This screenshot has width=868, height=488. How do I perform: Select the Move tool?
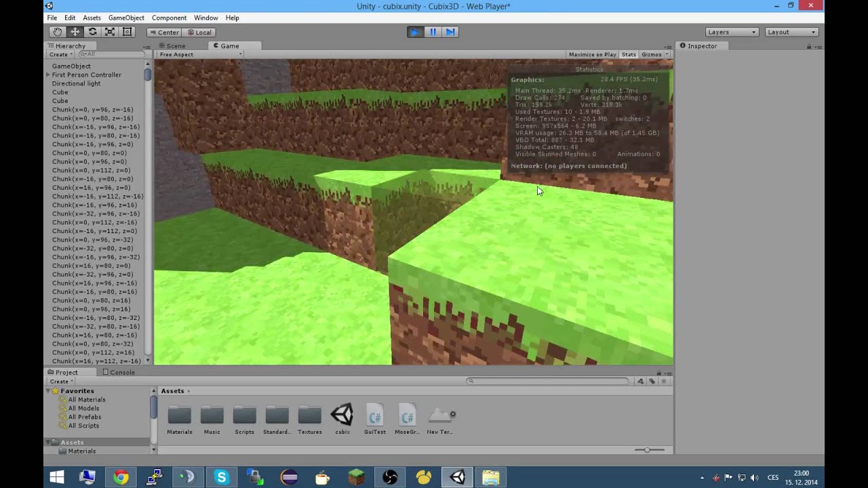click(x=75, y=32)
